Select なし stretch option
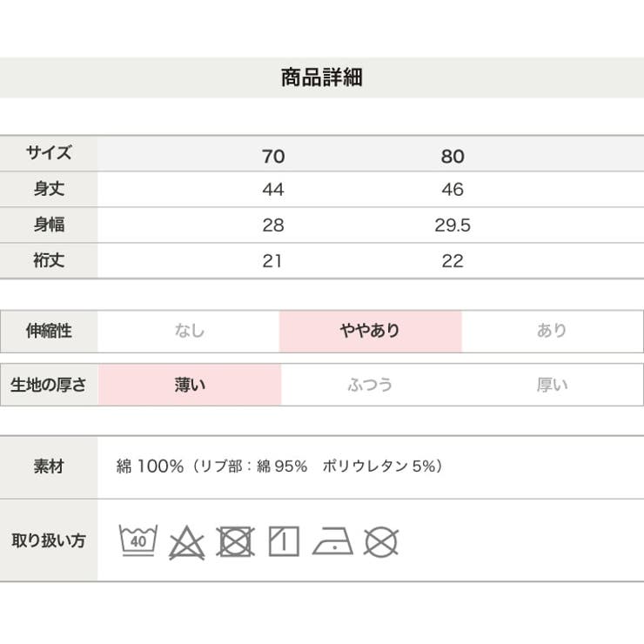Image resolution: width=644 pixels, height=644 pixels. 189,331
